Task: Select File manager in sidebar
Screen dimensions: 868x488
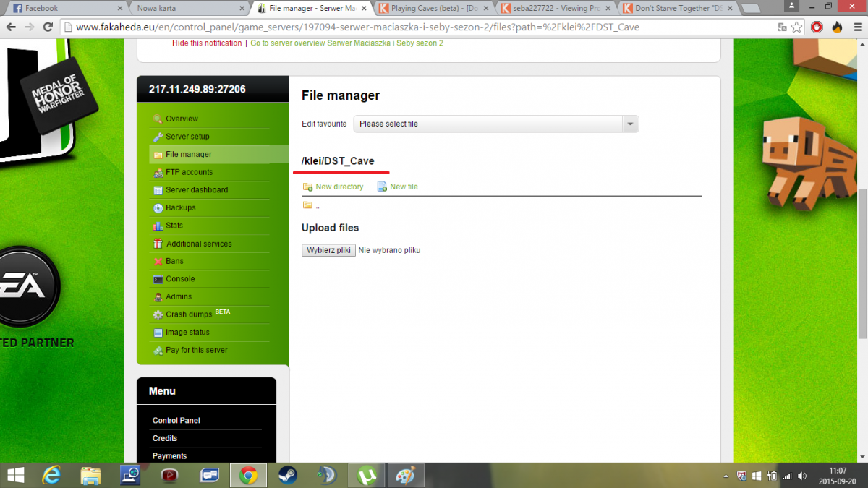Action: (x=189, y=154)
